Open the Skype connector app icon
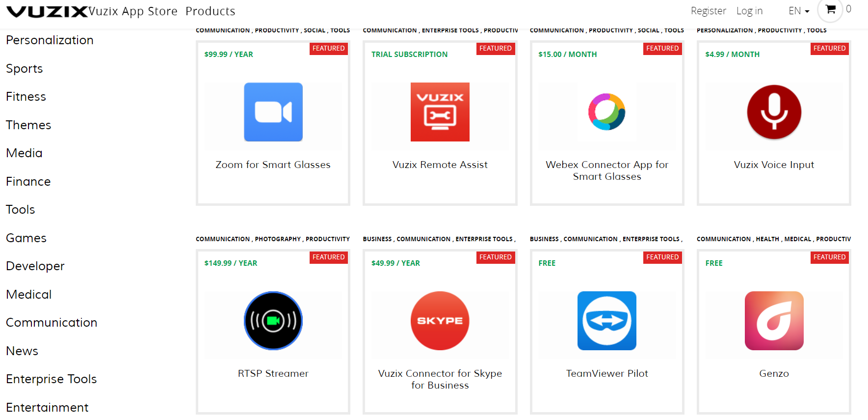The height and width of the screenshot is (420, 868). coord(440,321)
